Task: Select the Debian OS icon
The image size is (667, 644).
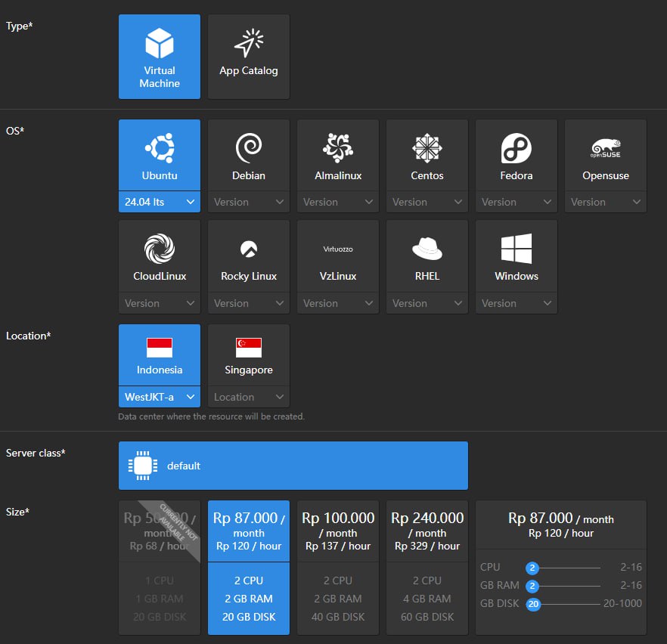Action: coord(249,148)
